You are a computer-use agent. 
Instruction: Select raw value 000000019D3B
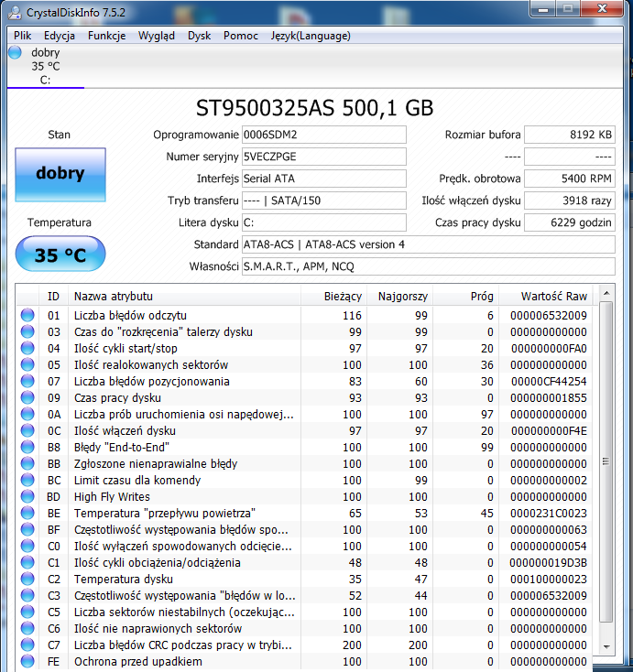[548, 563]
